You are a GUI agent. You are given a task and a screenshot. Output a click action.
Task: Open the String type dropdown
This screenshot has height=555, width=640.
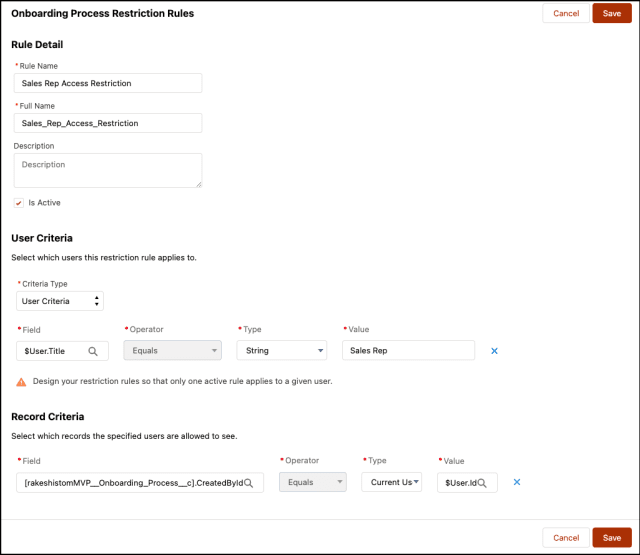(x=281, y=351)
